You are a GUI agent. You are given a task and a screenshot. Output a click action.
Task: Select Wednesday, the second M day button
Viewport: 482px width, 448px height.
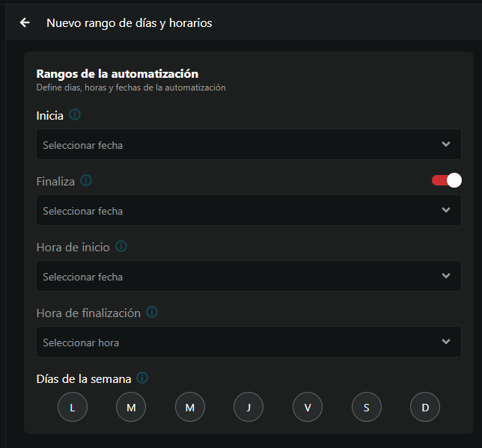point(190,408)
